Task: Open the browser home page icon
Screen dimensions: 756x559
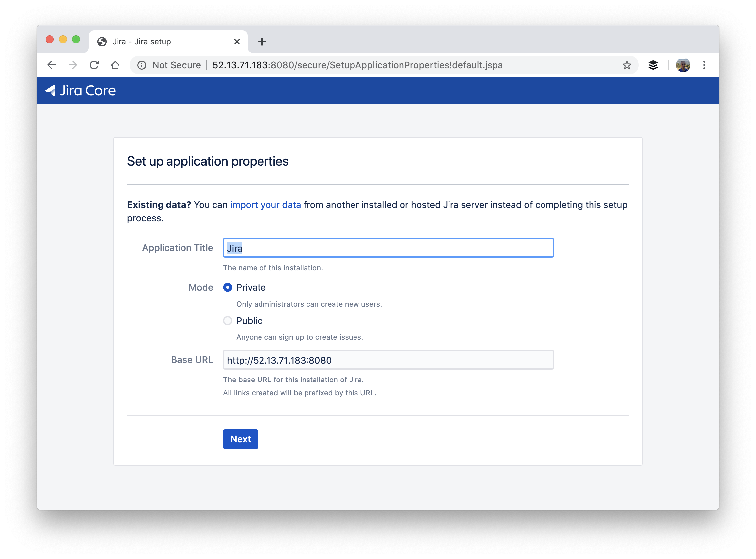Action: (x=115, y=65)
